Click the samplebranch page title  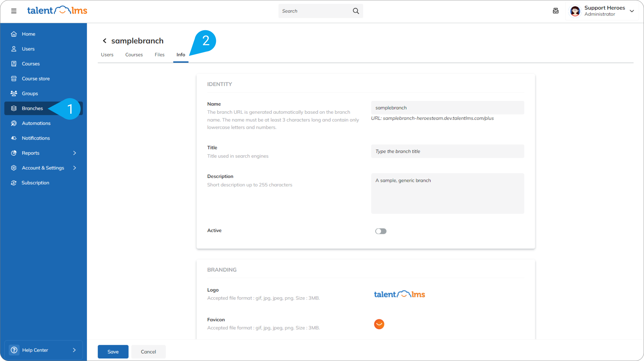(x=137, y=41)
